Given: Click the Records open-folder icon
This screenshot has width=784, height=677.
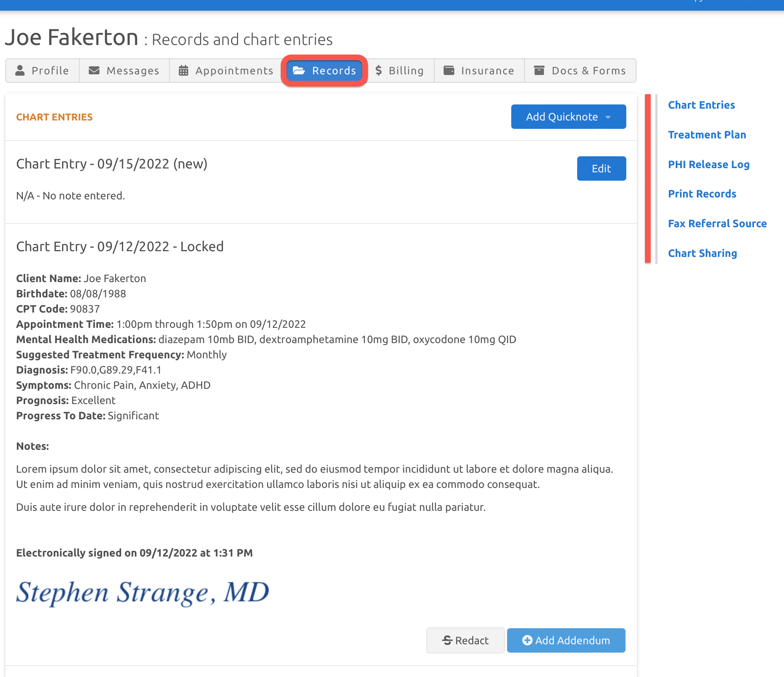Looking at the screenshot, I should pos(299,71).
